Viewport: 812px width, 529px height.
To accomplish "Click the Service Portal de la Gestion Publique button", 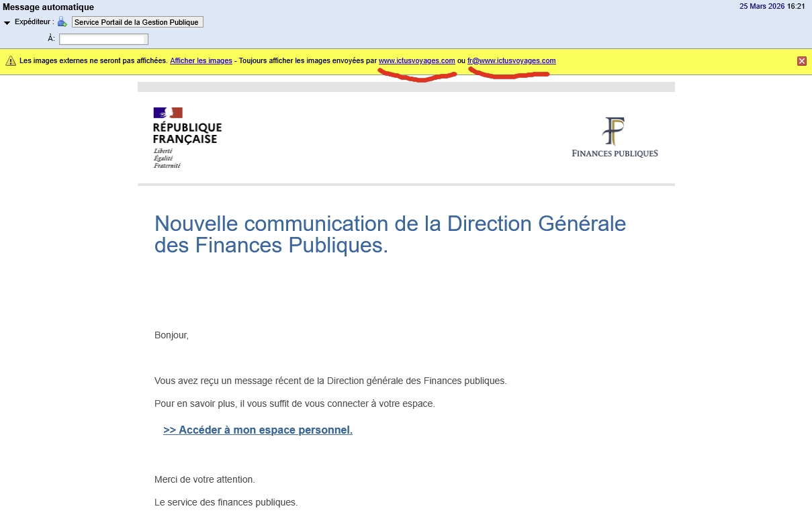I will coord(137,21).
